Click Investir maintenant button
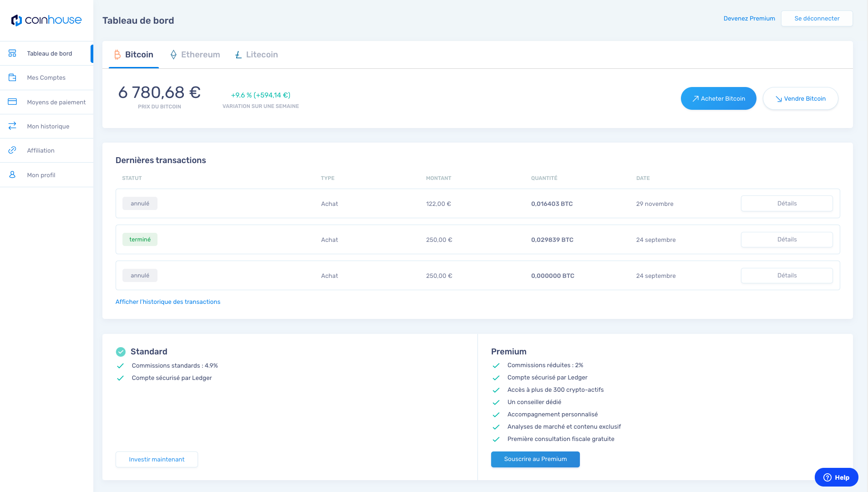Viewport: 868px width, 492px height. coord(157,459)
